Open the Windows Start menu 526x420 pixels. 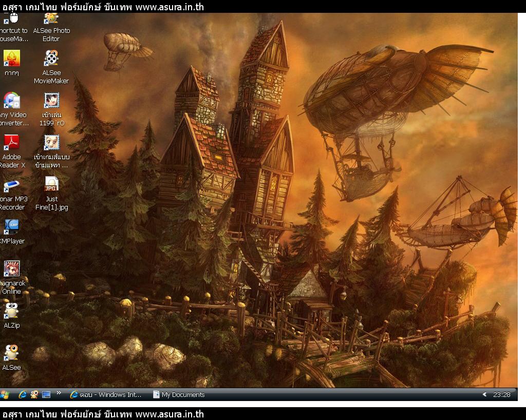coord(5,394)
